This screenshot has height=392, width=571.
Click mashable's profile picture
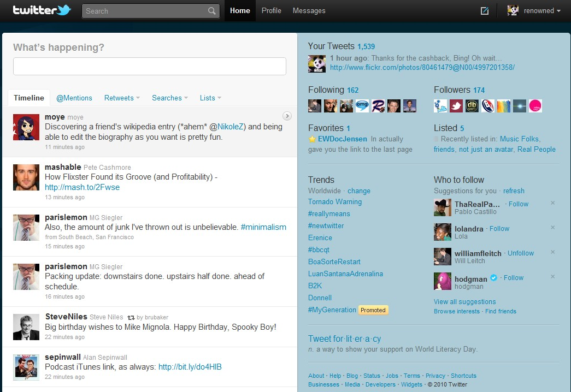point(26,177)
